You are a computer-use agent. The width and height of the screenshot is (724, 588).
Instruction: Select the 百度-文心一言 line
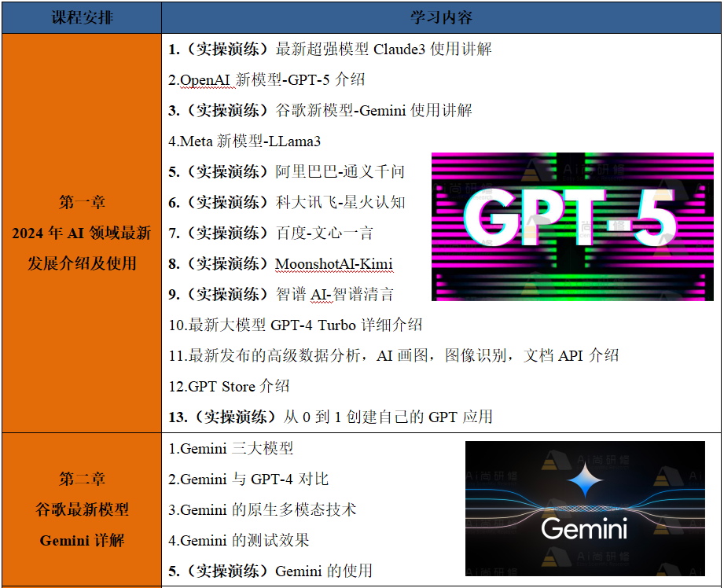(x=270, y=233)
